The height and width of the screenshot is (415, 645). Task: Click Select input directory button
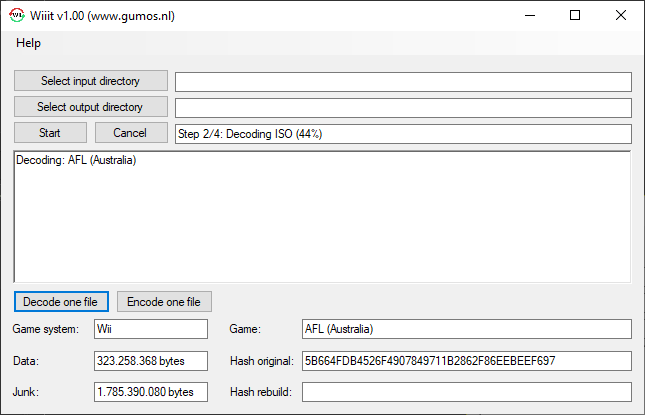click(90, 81)
